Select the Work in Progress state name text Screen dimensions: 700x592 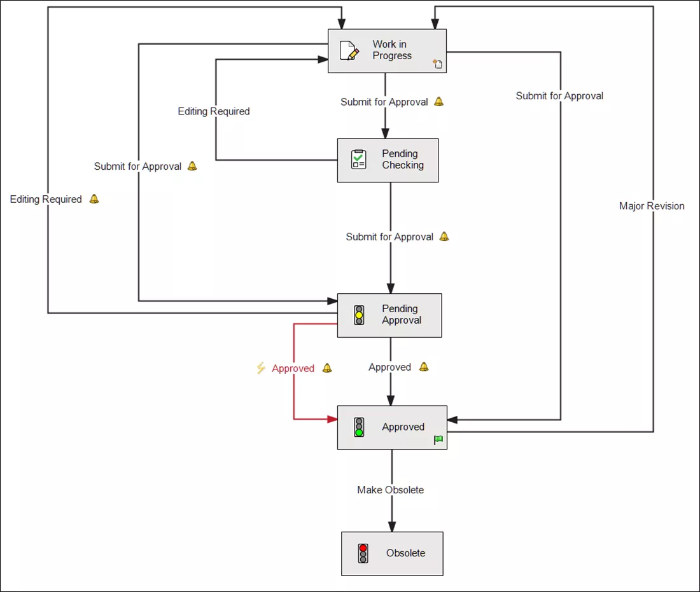pos(392,50)
